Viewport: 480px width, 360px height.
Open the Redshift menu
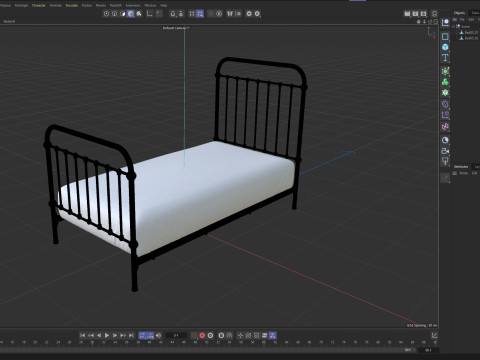(116, 5)
